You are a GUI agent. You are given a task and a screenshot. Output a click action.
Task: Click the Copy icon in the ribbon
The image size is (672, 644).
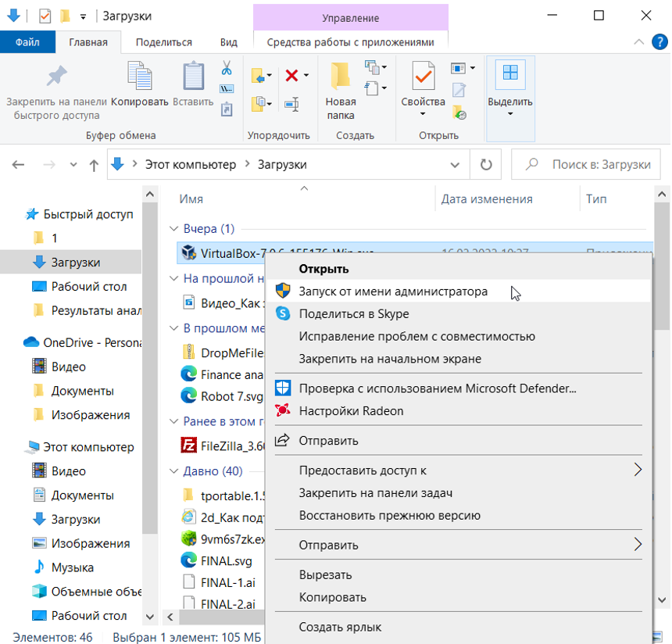coord(140,78)
